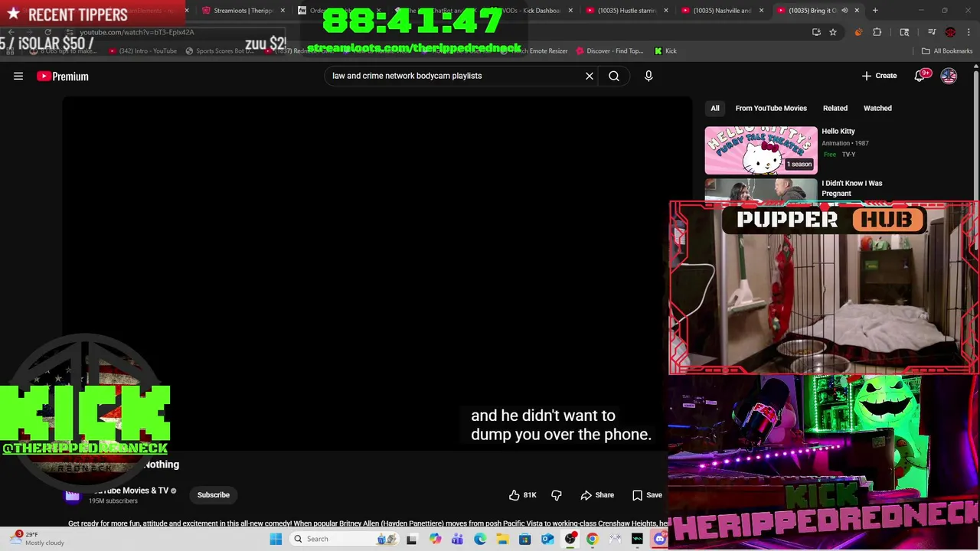This screenshot has width=980, height=551.
Task: Open the controller app from the taskbar
Action: point(615,539)
